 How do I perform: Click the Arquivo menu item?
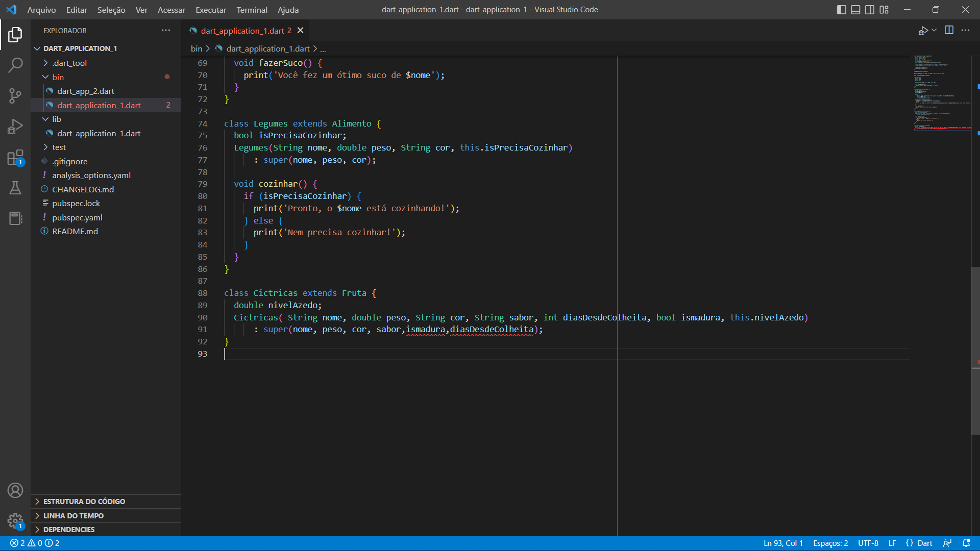pos(40,9)
